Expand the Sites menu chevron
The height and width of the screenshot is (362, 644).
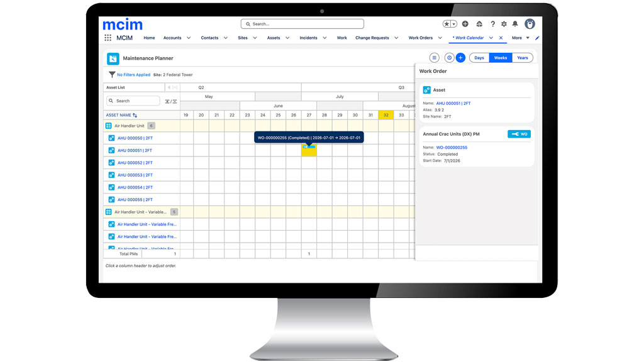[x=255, y=38]
